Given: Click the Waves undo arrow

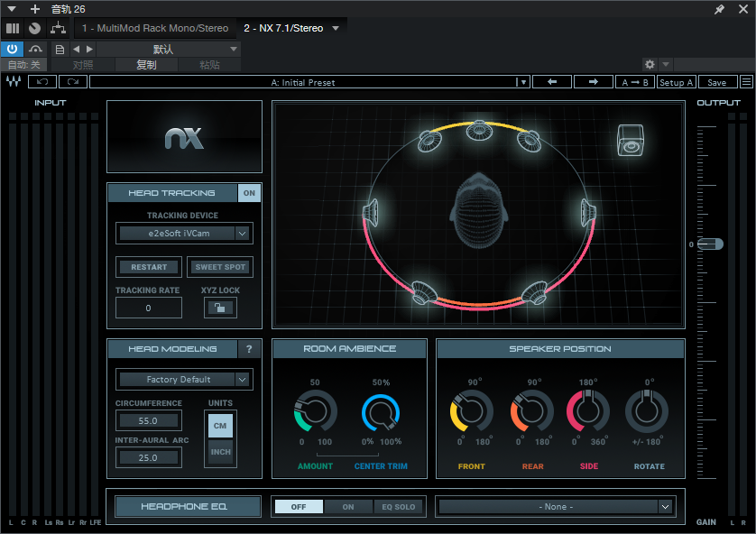Looking at the screenshot, I should click(x=42, y=82).
